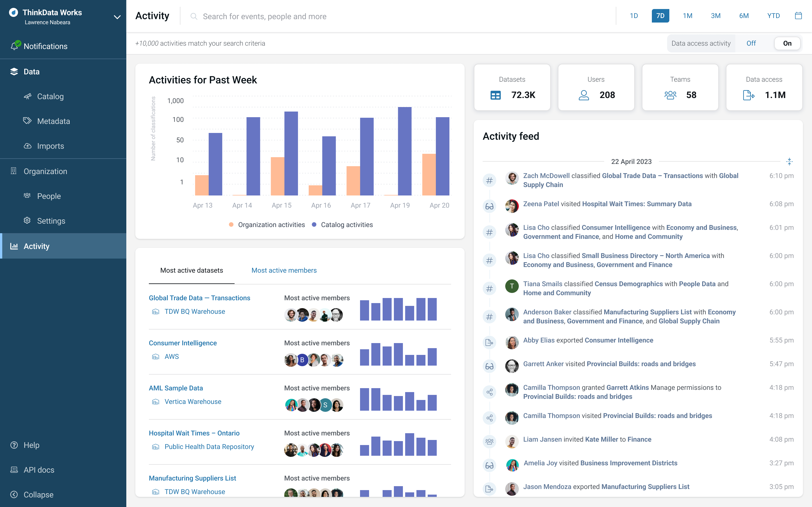Click the calendar date picker icon

pos(798,16)
